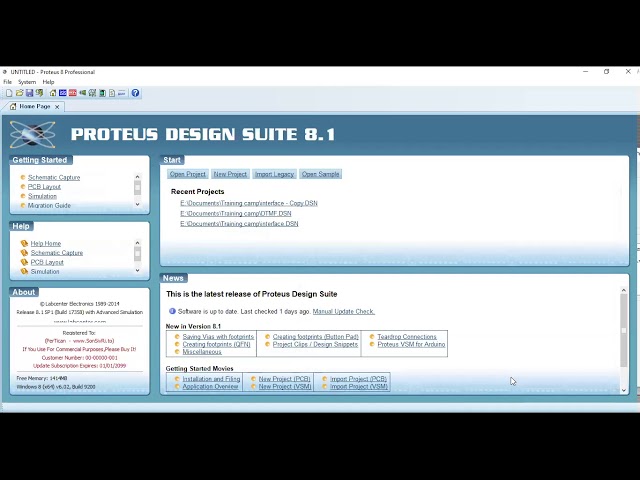
Task: Click the New Project button
Action: tap(230, 174)
